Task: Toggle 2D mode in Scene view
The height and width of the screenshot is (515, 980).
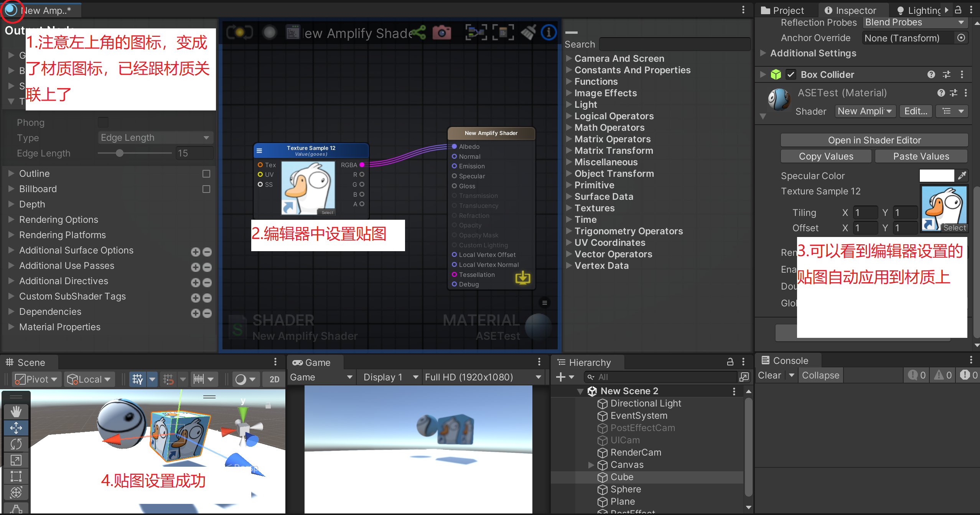Action: [274, 379]
